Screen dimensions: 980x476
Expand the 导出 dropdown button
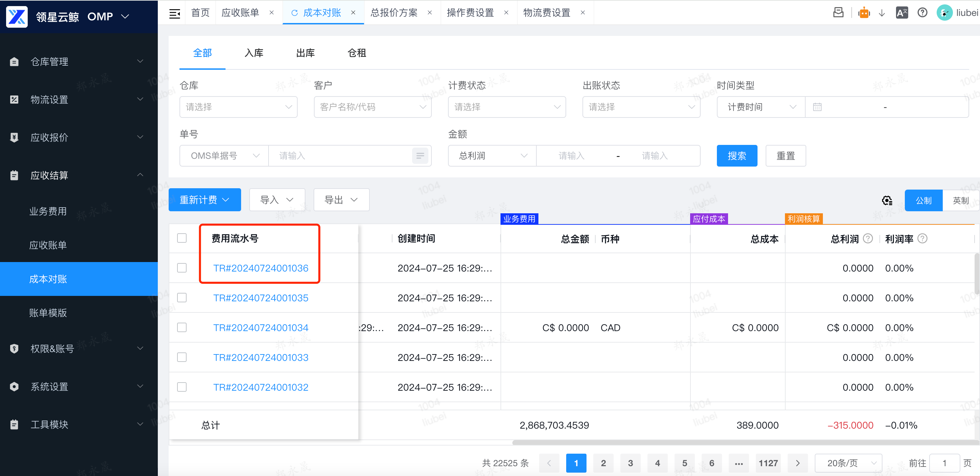(341, 200)
